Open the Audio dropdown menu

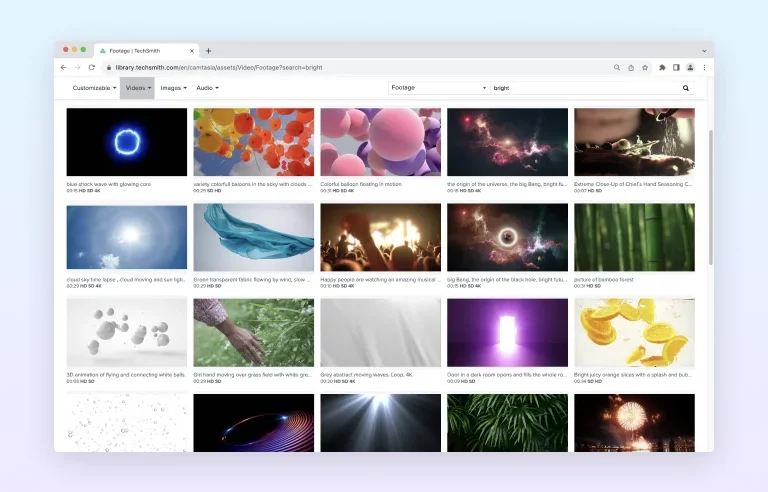(x=207, y=88)
